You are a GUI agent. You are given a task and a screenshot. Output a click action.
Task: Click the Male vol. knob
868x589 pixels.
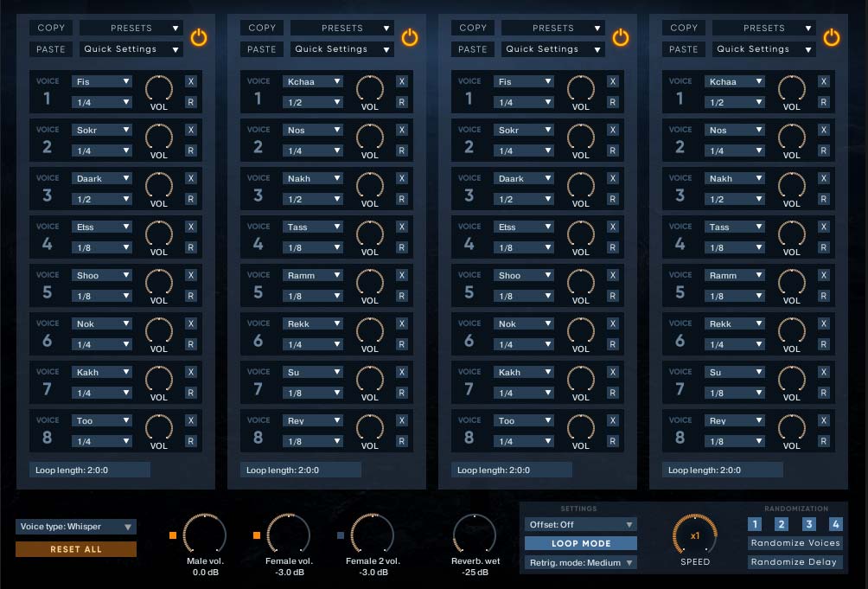(x=205, y=534)
